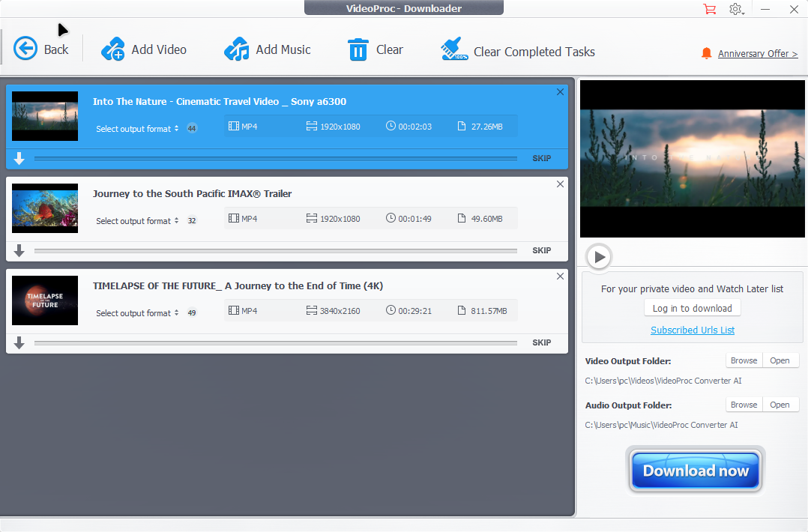Open the settings gear in title bar
Screen dimensions: 808x532
pyautogui.click(x=736, y=9)
